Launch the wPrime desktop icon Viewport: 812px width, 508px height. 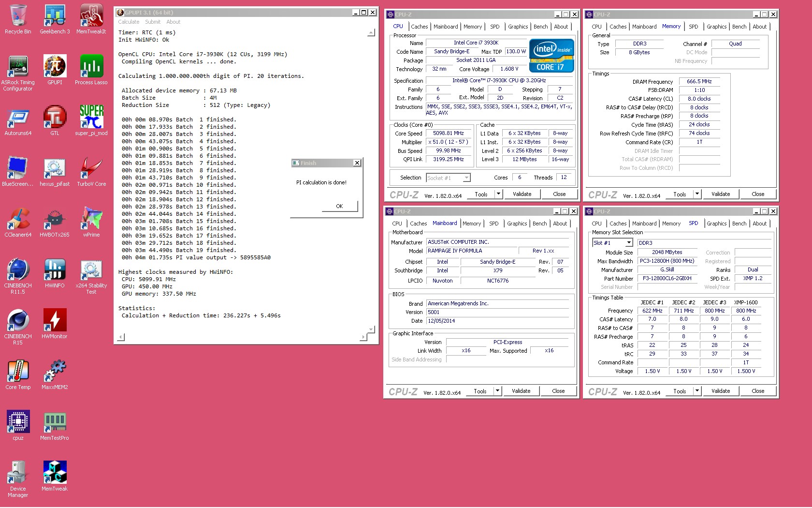91,223
